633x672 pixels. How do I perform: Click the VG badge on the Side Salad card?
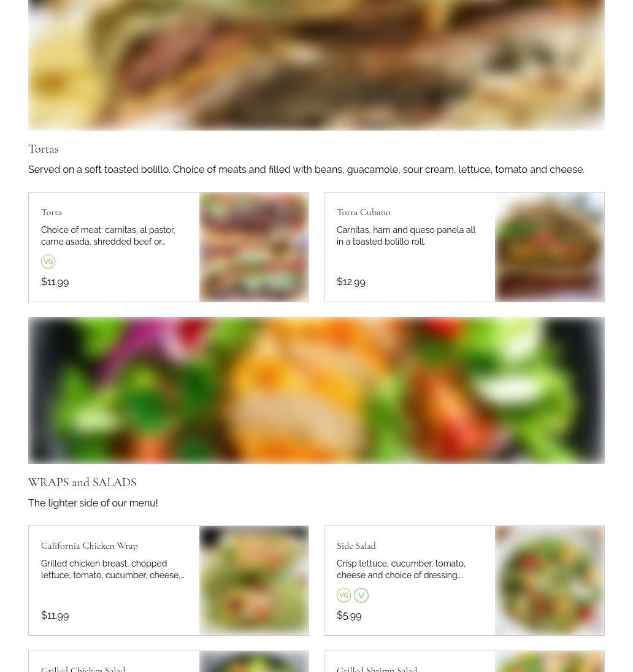pyautogui.click(x=343, y=595)
